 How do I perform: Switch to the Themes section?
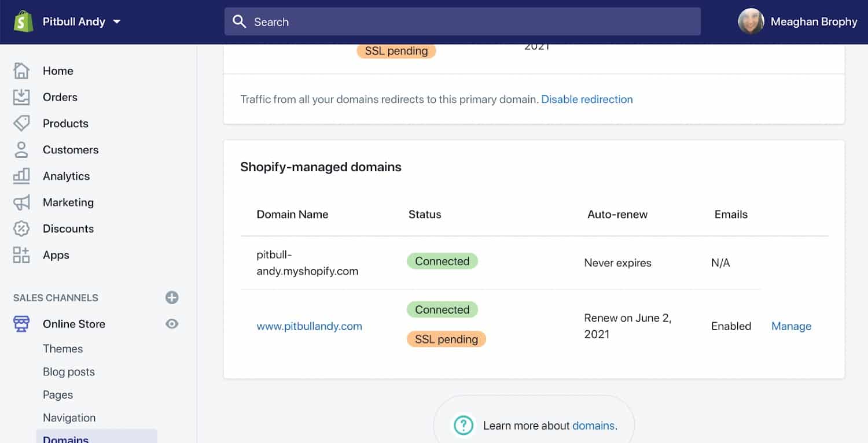tap(62, 348)
